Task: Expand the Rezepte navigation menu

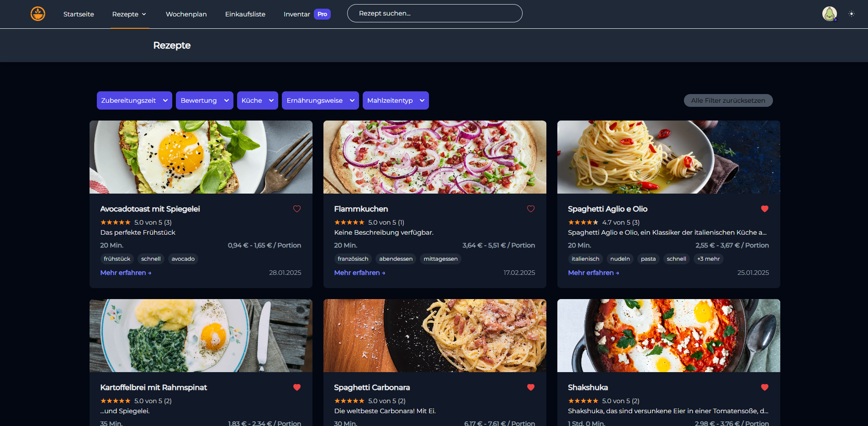Action: [129, 14]
